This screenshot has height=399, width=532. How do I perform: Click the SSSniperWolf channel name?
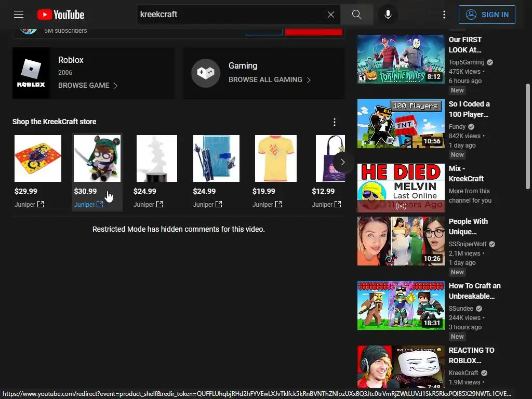pyautogui.click(x=467, y=244)
